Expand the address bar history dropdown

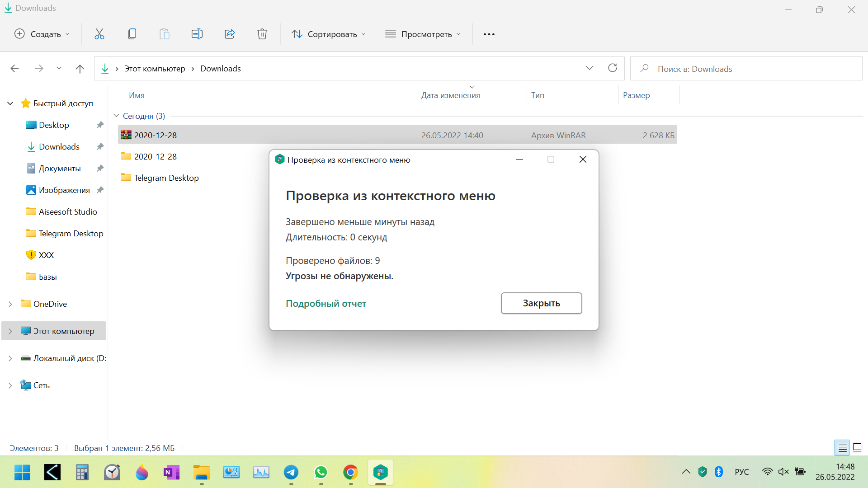(x=590, y=68)
